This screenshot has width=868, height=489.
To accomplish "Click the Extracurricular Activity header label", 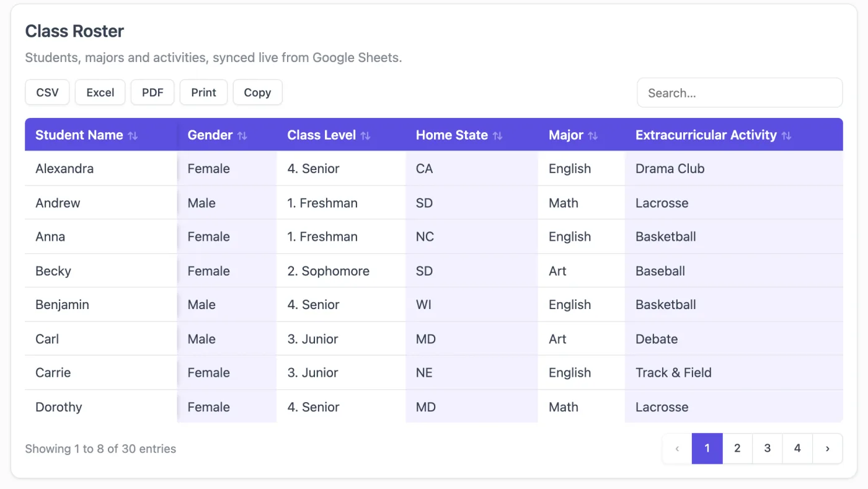I will click(x=706, y=135).
